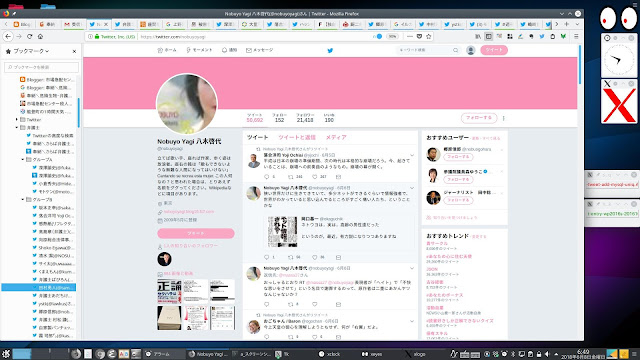Open the round profile photo
This screenshot has width=640, height=360.
tap(187, 104)
